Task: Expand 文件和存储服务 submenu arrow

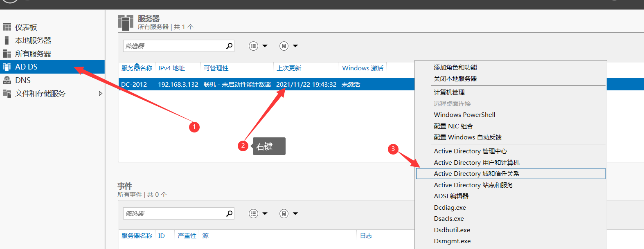Action: click(100, 94)
